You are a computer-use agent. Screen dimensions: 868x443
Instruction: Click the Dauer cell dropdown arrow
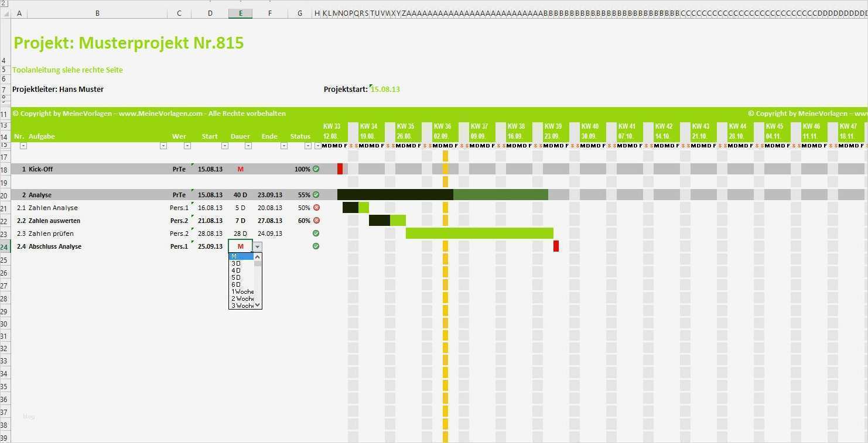[257, 246]
